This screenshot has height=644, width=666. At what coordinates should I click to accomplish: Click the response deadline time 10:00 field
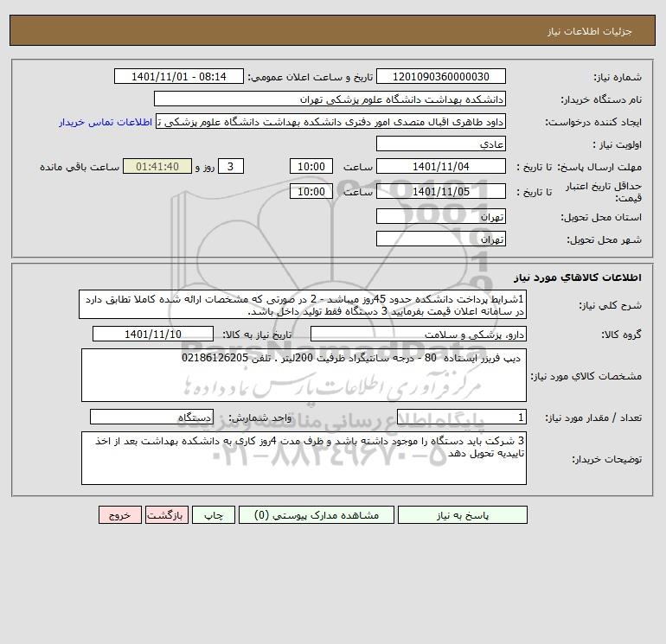click(x=311, y=167)
